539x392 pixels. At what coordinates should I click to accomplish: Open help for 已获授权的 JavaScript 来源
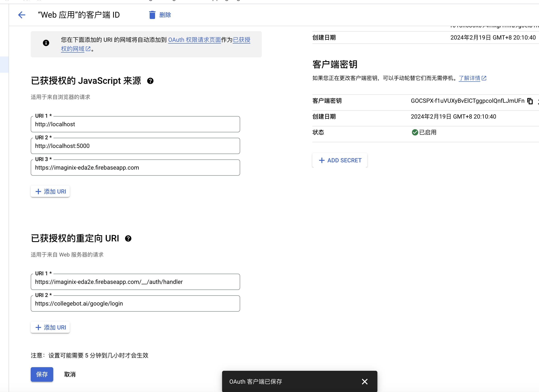point(151,81)
